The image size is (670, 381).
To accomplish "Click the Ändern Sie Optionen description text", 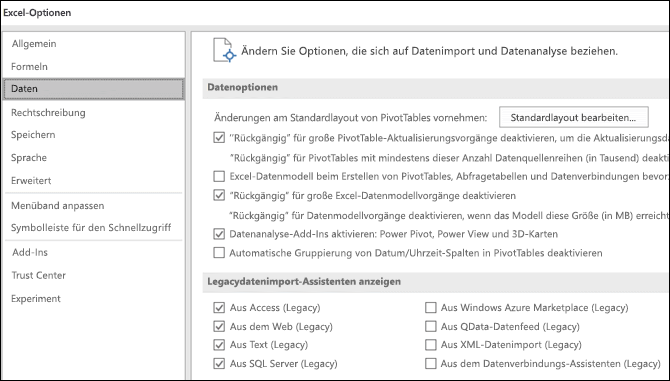I will coord(429,51).
